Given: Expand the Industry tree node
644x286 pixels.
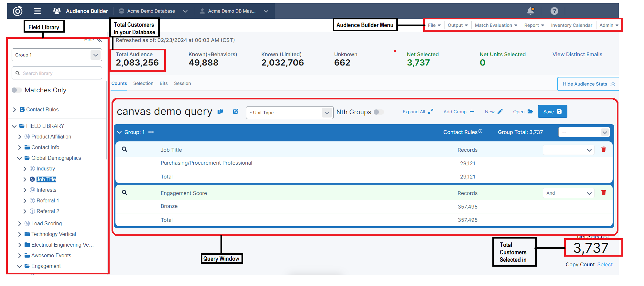Looking at the screenshot, I should point(25,169).
